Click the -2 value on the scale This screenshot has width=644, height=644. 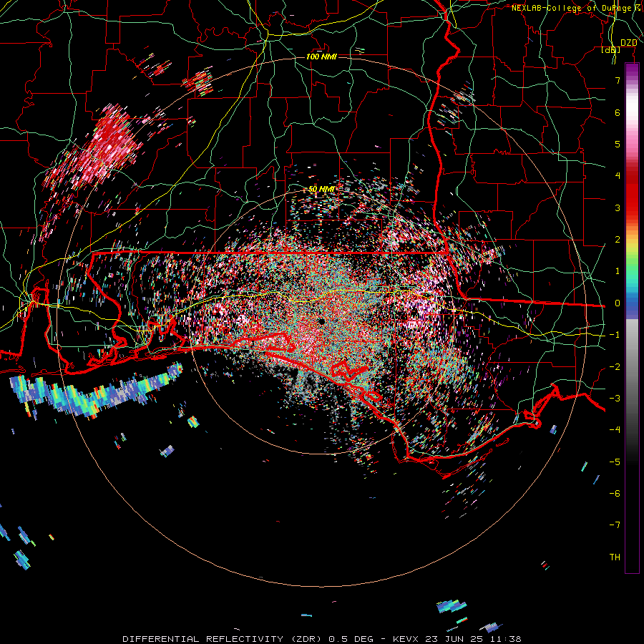(x=615, y=367)
